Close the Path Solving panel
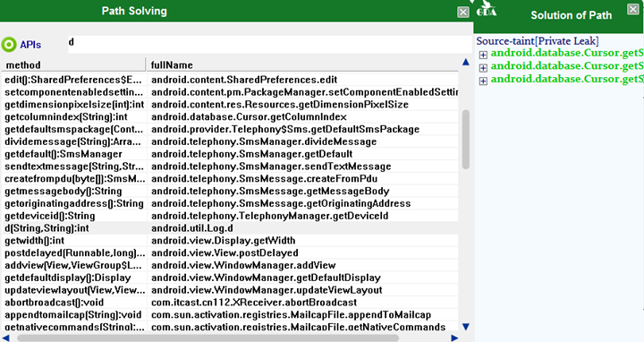The image size is (644, 342). click(463, 12)
